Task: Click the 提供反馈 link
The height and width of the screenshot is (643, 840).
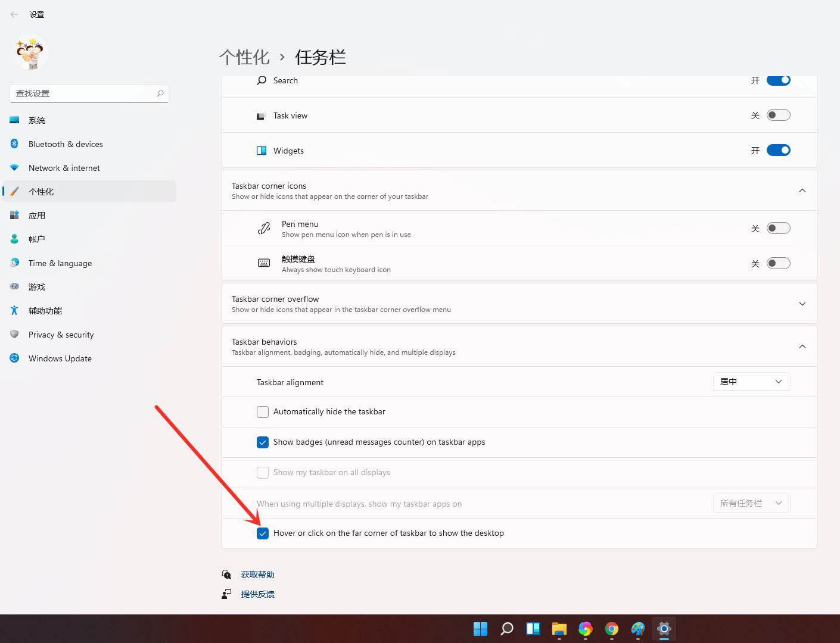Action: (x=257, y=594)
